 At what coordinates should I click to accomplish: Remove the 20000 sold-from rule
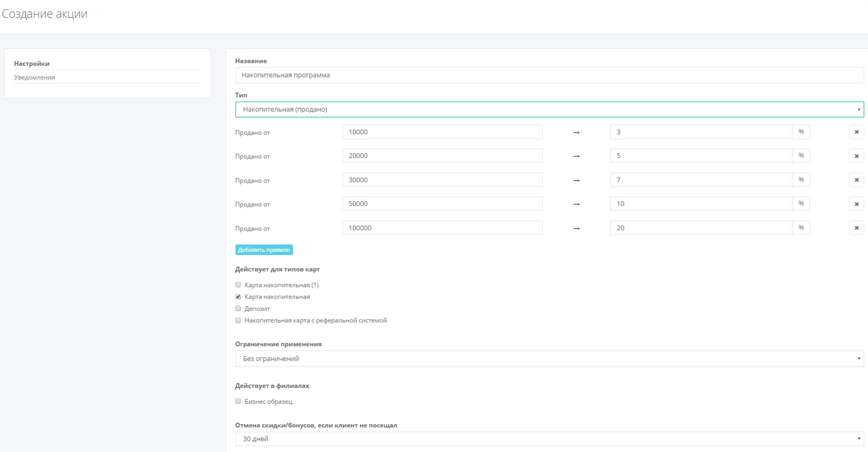pyautogui.click(x=856, y=156)
